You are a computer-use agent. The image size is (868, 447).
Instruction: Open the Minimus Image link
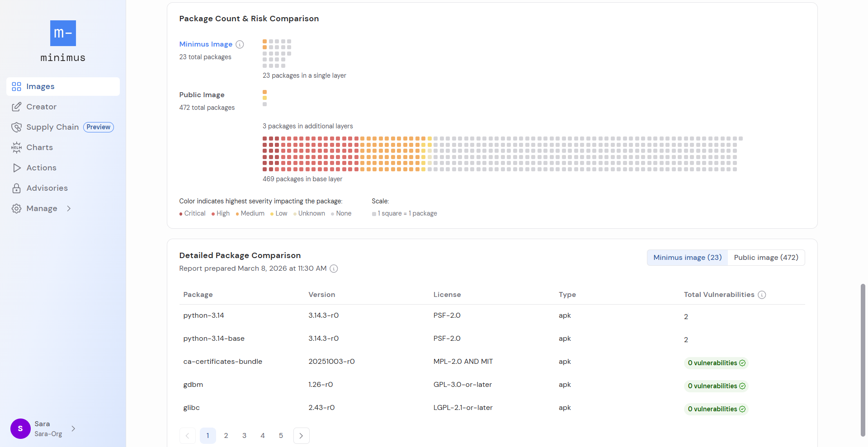[x=206, y=44]
